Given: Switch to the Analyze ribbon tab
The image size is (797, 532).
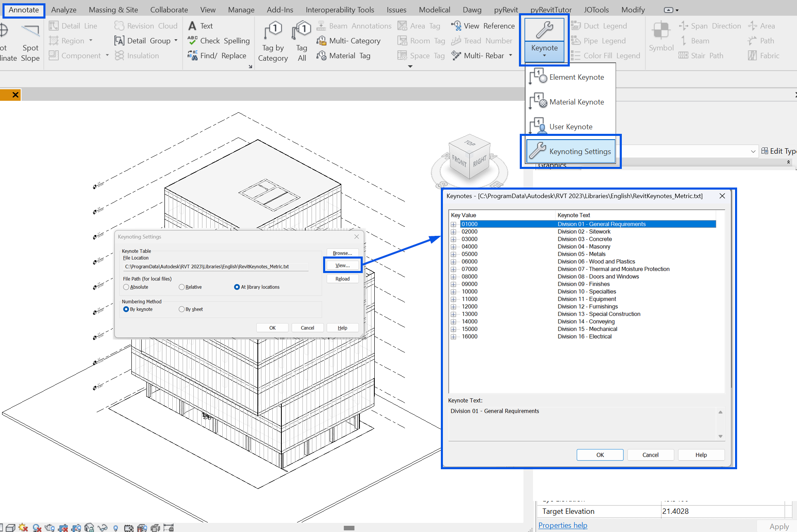Looking at the screenshot, I should coord(64,10).
